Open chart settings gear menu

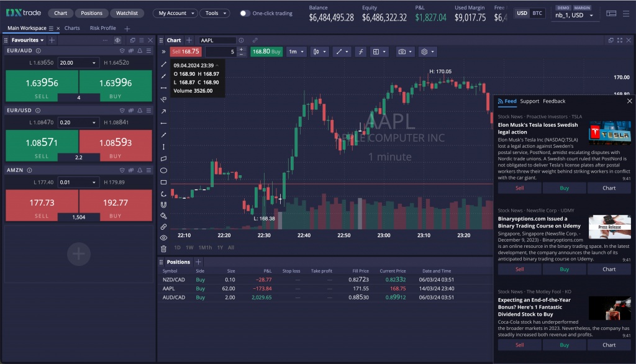tap(427, 52)
